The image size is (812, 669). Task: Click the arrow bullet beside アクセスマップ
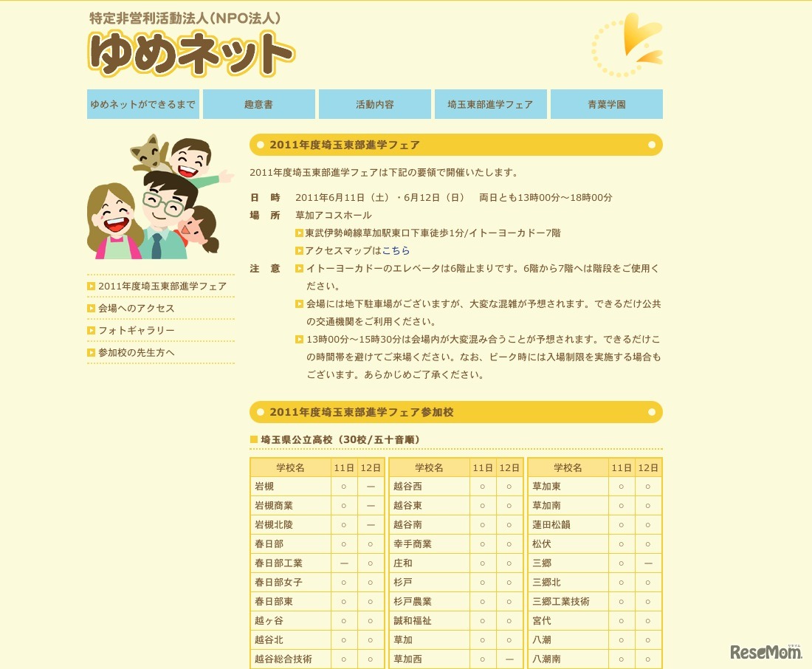pos(299,250)
